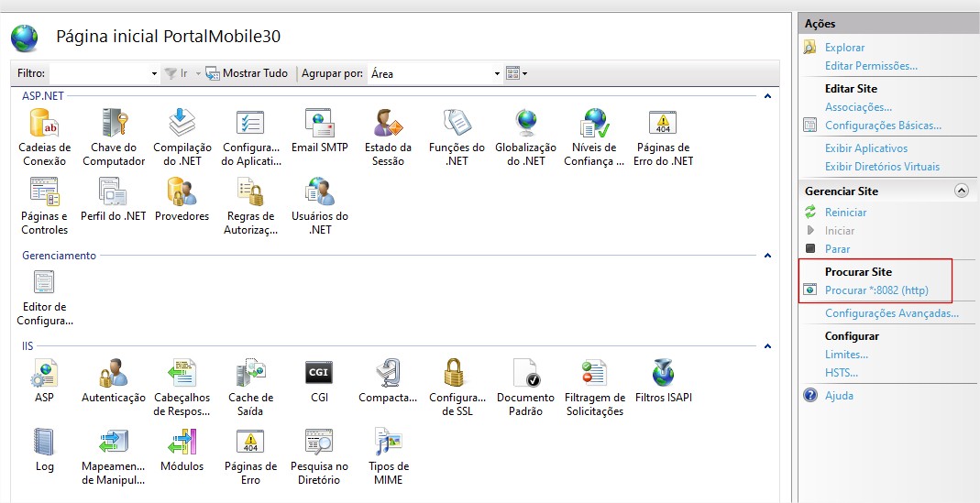Click the Explorar folder icon

(810, 47)
